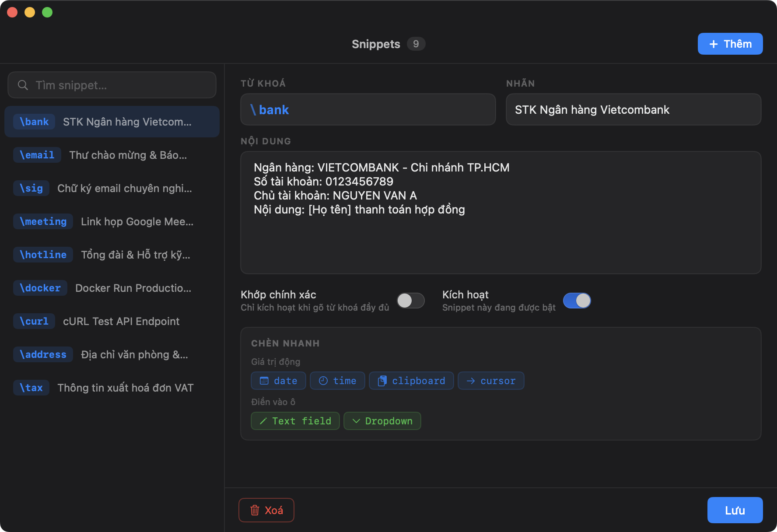Click the Từ khoá keyword field
777x532 pixels.
368,109
